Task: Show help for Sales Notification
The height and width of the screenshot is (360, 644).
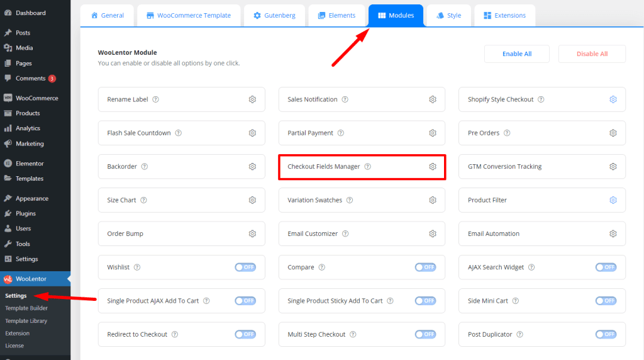Action: [345, 99]
